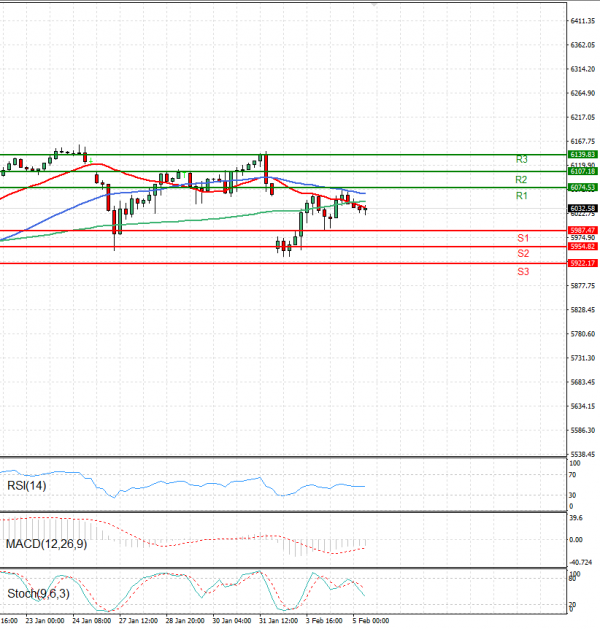This screenshot has height=629, width=600.
Task: Click the 6167.75 price axis value
Action: [583, 141]
